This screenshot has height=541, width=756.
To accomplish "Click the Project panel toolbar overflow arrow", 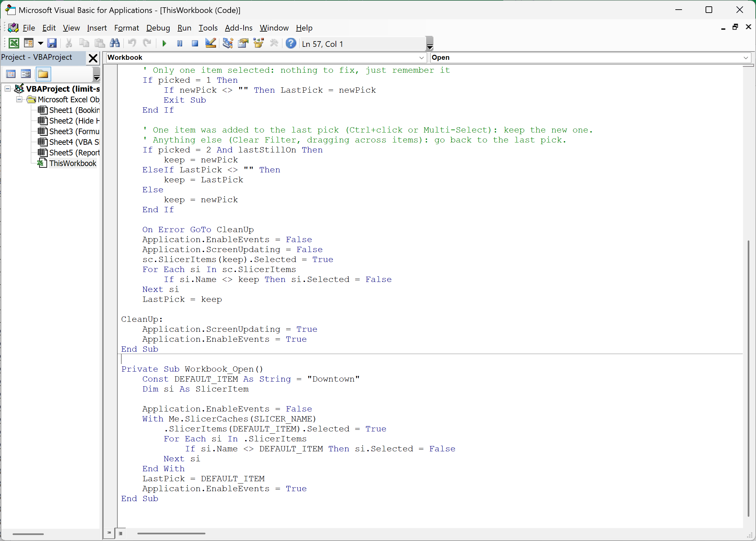I will click(96, 74).
